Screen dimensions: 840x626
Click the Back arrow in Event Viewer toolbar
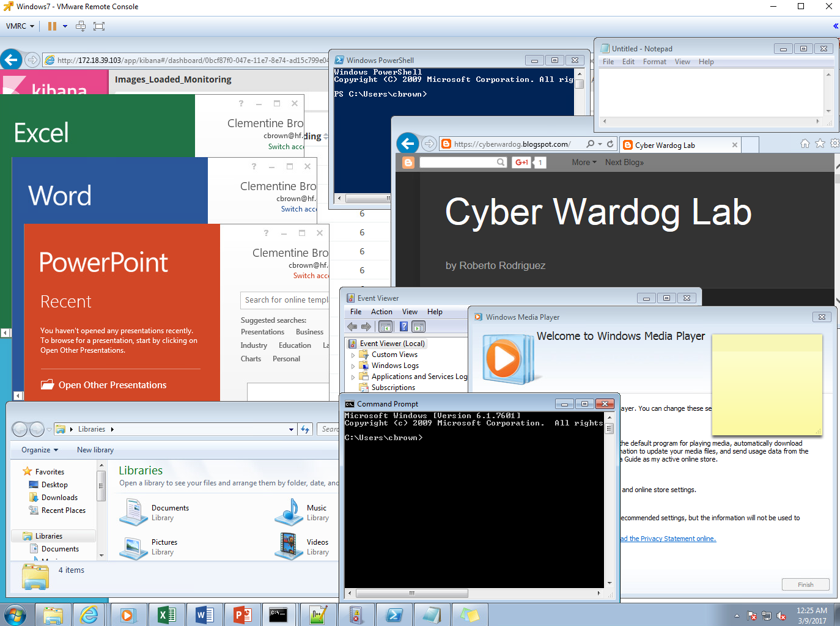pos(352,327)
